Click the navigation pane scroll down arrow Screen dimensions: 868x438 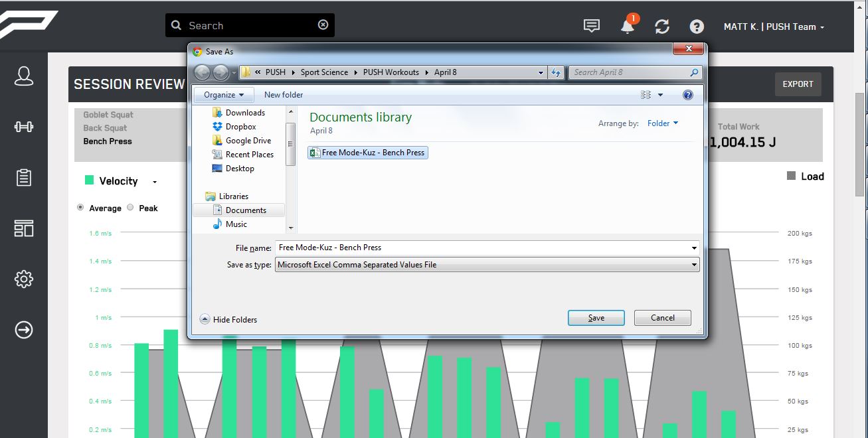coord(290,228)
